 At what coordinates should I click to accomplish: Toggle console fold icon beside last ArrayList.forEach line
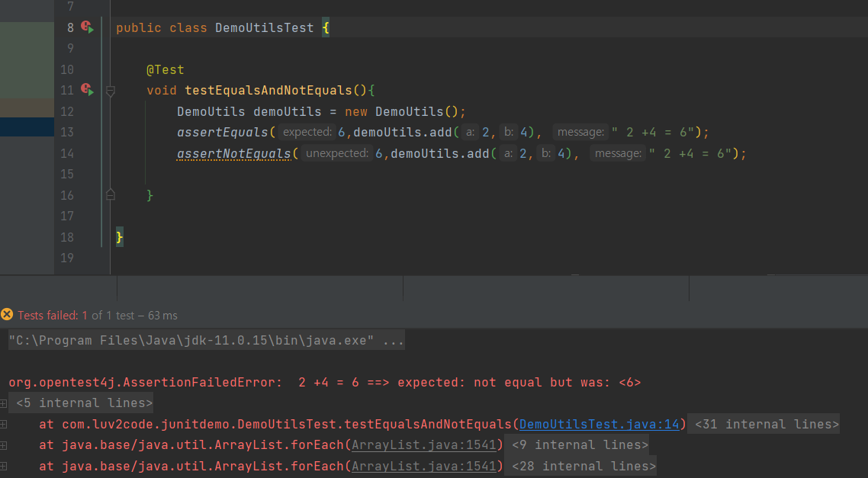coord(3,466)
